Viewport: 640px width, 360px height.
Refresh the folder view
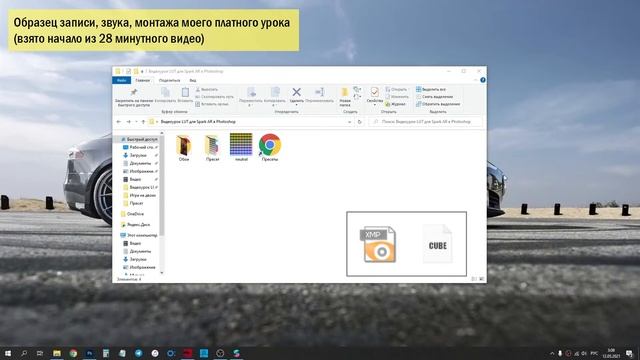coord(359,122)
